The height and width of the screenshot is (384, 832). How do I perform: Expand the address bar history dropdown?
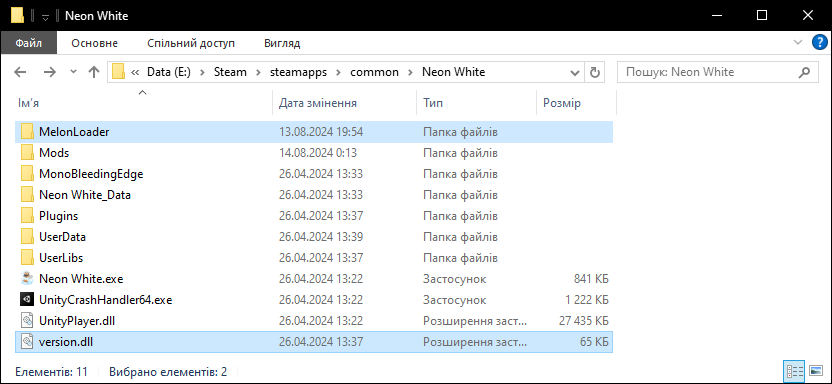tap(575, 72)
